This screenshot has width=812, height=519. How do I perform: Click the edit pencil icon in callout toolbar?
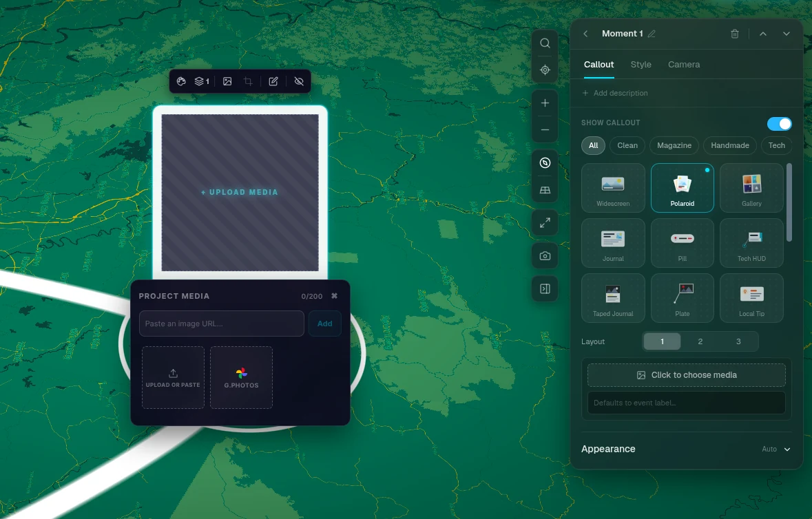tap(273, 81)
